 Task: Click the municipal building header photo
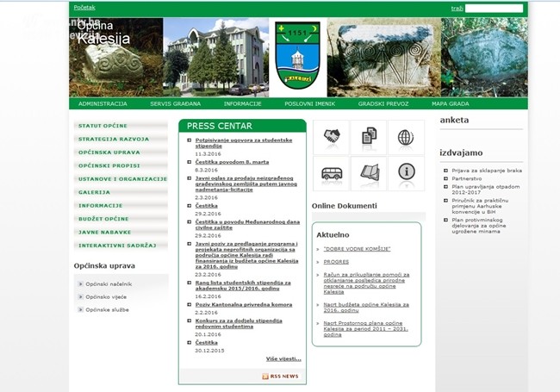click(x=215, y=58)
